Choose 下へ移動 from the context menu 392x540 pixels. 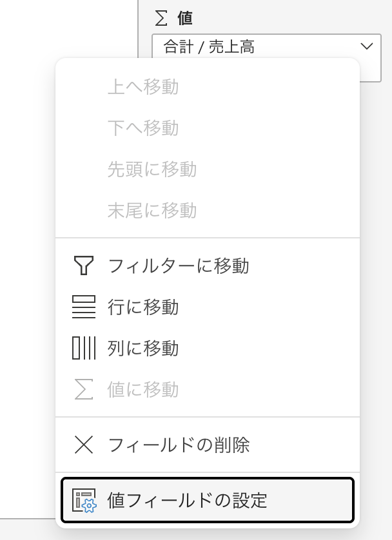click(x=143, y=128)
